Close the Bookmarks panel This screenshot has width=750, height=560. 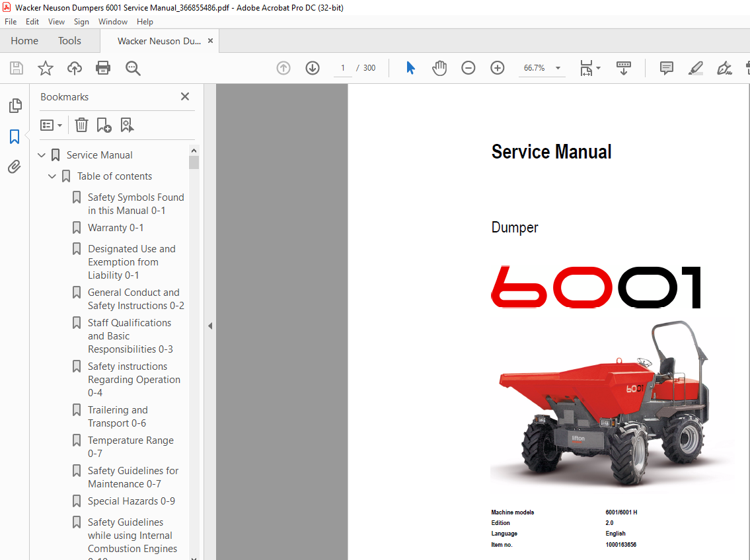click(x=185, y=96)
